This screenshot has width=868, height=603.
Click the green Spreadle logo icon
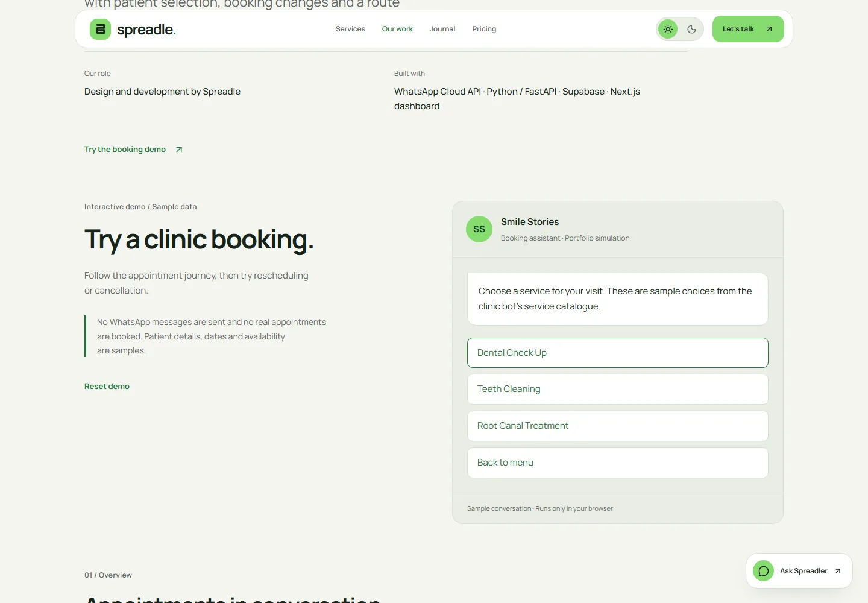pos(100,29)
